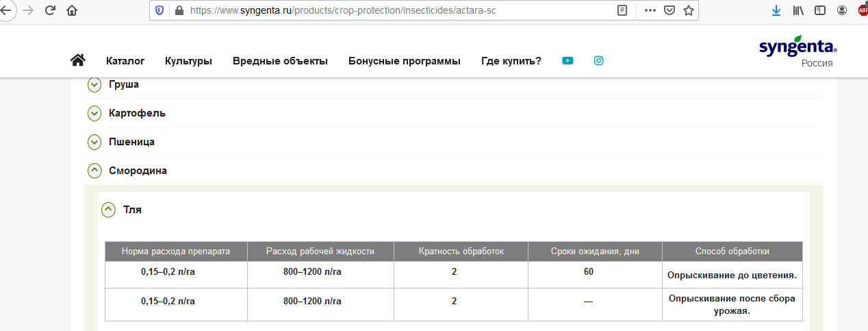Go to the Syngenta home icon

click(x=77, y=60)
